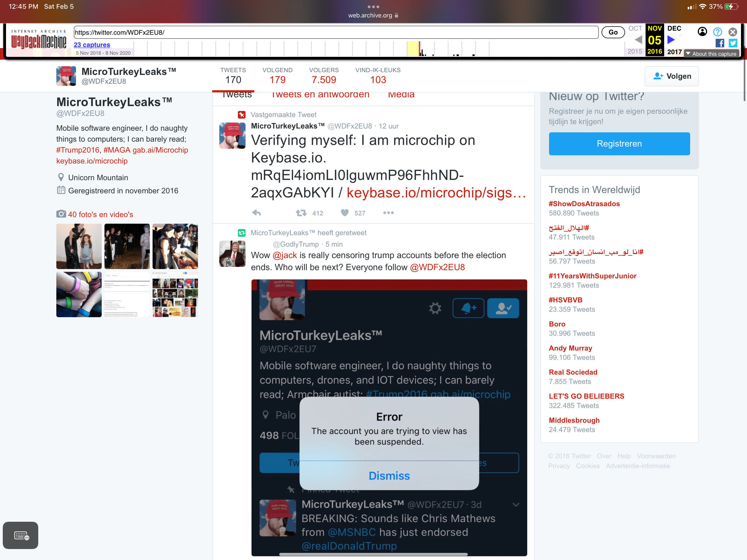
Task: Tap the three-dot multitasking menu at top
Action: tap(373, 7)
